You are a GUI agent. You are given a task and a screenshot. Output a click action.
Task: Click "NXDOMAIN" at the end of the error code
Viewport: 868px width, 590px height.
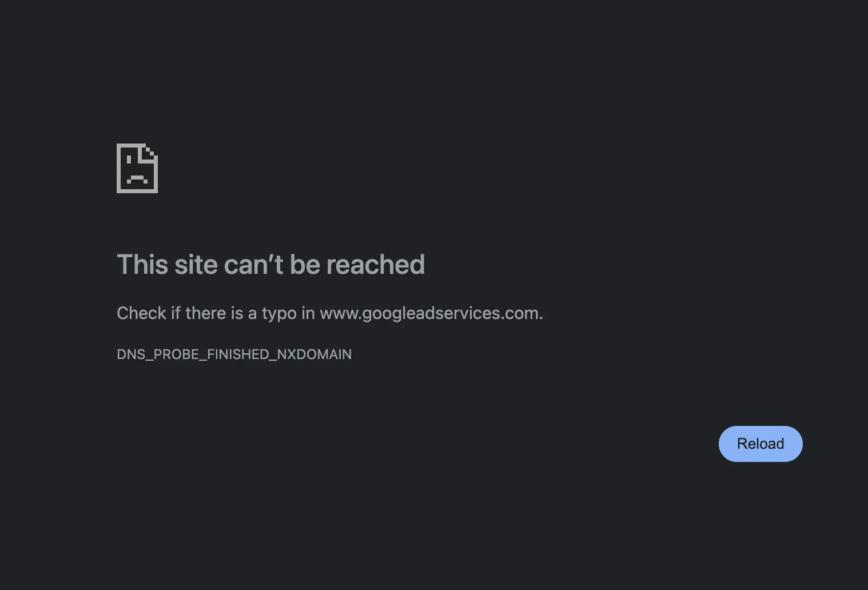point(314,354)
